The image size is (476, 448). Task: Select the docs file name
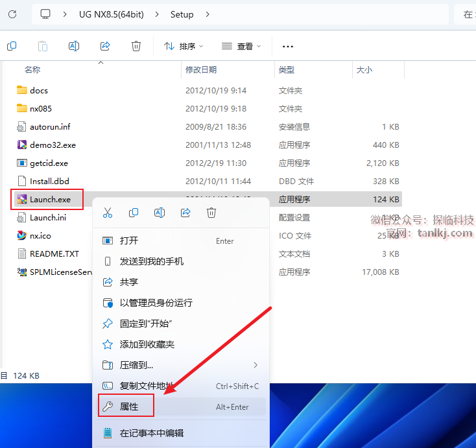coord(39,91)
